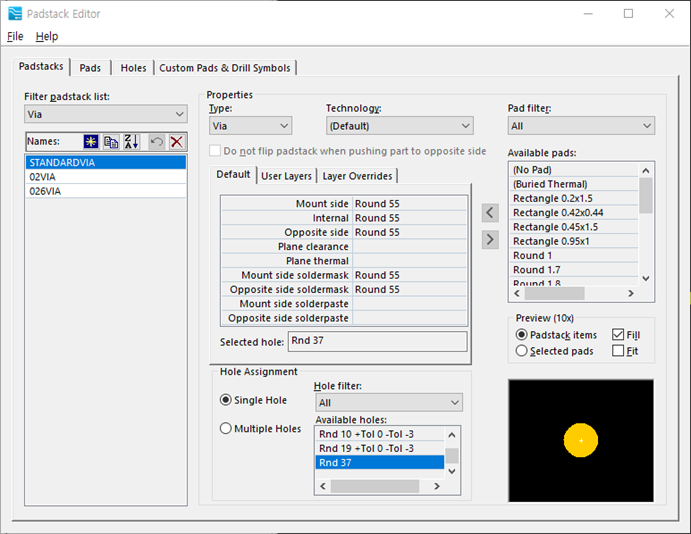Click the Mount side pad value cell
The height and width of the screenshot is (534, 691).
pos(409,204)
